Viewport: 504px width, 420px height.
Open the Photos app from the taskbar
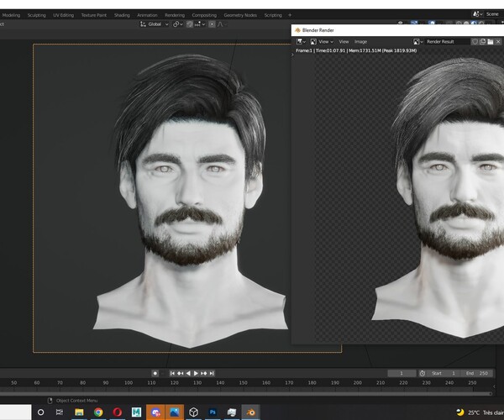click(175, 412)
